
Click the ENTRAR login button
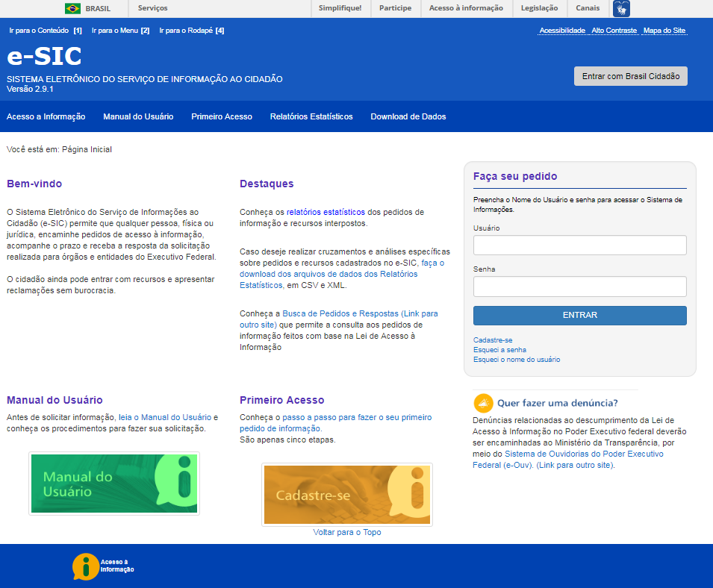(x=579, y=315)
